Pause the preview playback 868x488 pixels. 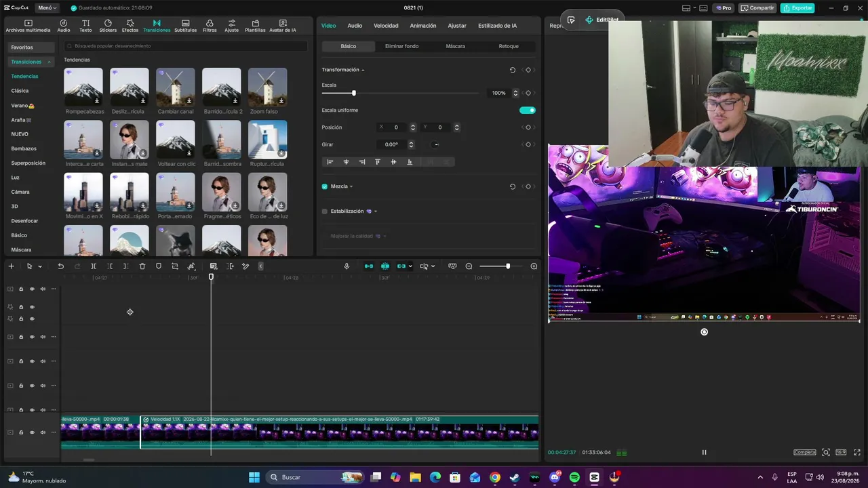704,452
